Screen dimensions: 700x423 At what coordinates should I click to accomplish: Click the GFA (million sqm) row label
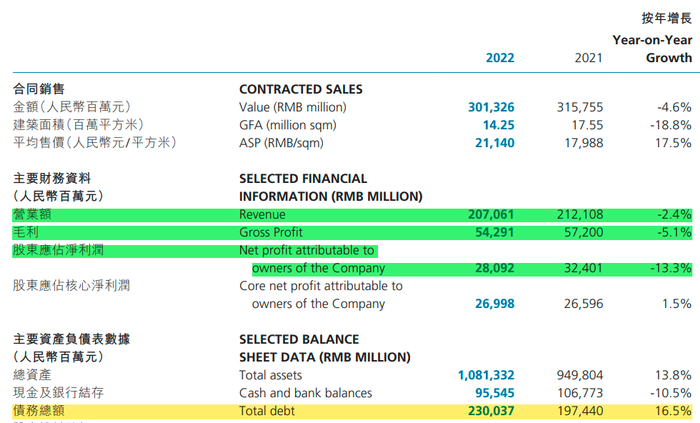287,125
